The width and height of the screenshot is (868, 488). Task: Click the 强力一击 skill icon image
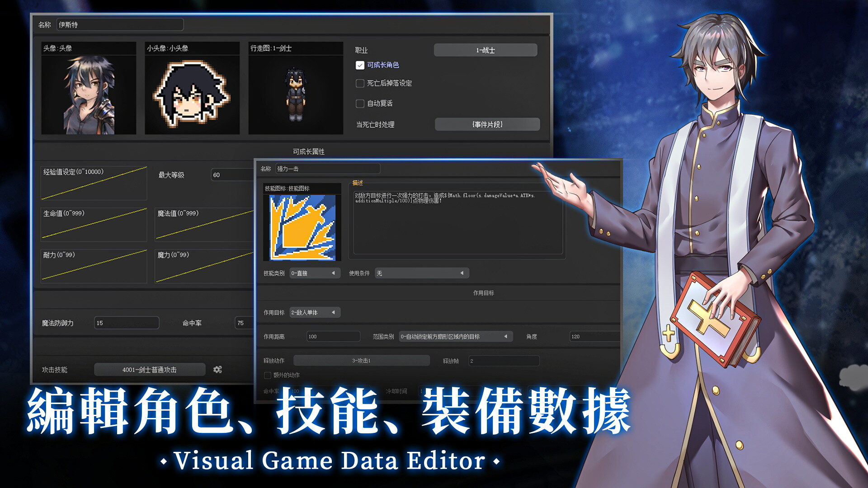pos(302,227)
